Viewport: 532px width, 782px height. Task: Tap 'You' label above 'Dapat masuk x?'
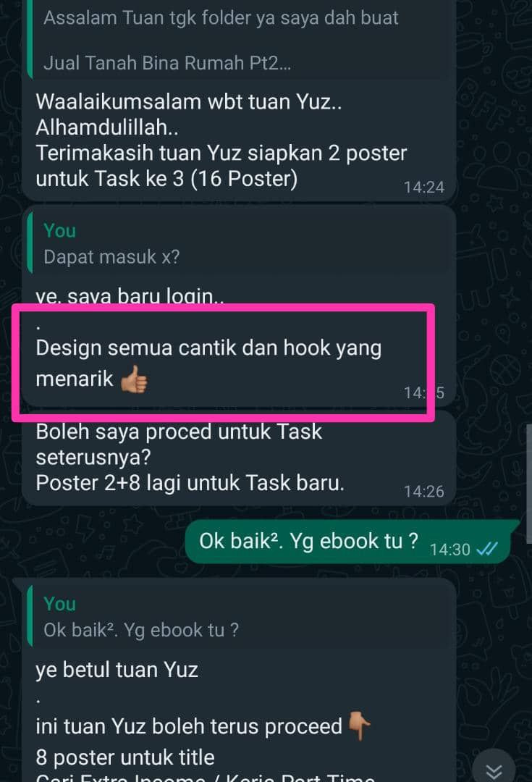pyautogui.click(x=60, y=230)
